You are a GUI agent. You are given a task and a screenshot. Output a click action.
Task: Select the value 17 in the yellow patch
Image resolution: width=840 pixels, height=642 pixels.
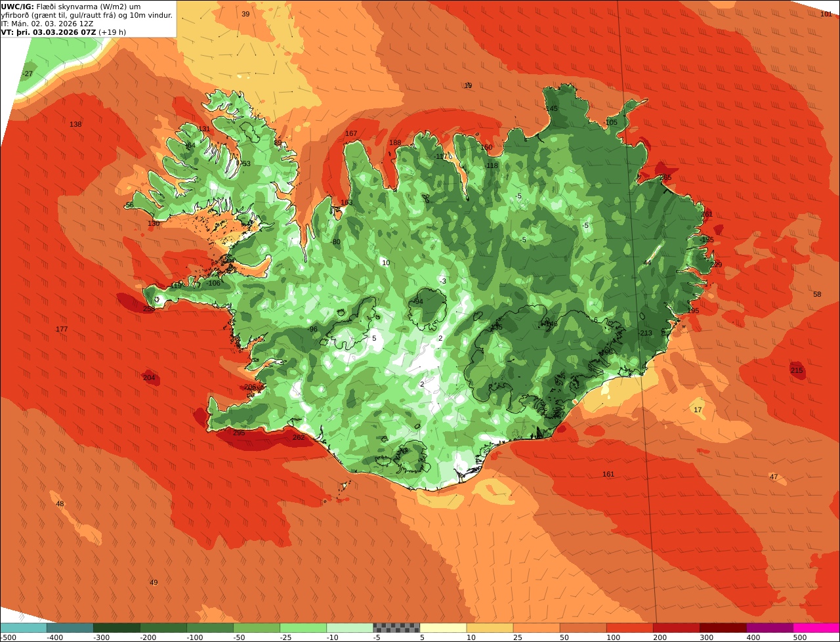[x=698, y=410]
